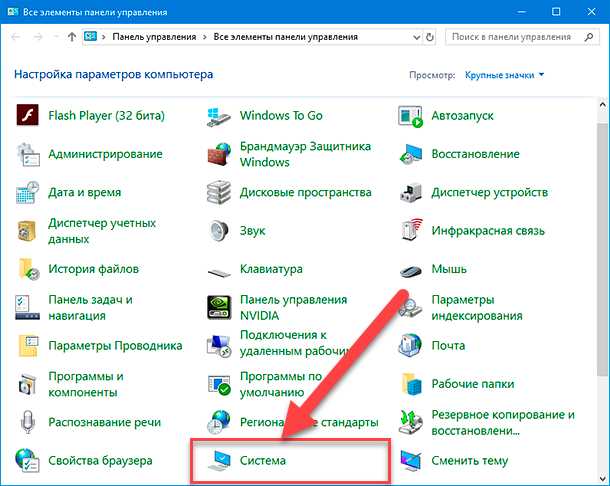Open the Восстановление icon
610x486 pixels.
(410, 154)
